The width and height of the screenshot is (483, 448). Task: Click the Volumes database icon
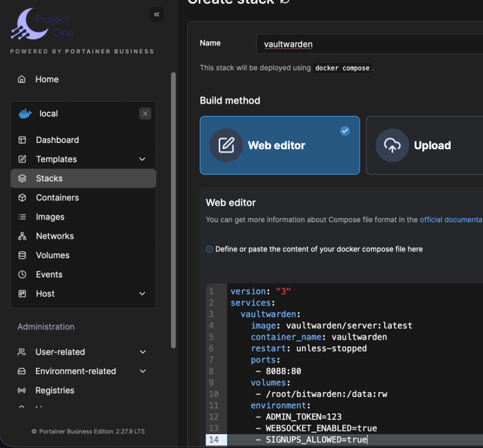click(22, 255)
